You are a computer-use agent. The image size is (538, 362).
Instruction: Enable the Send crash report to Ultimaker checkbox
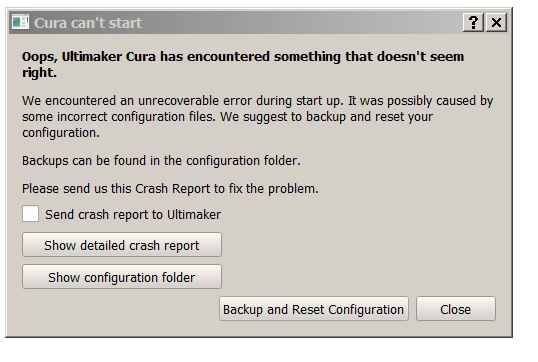click(31, 214)
